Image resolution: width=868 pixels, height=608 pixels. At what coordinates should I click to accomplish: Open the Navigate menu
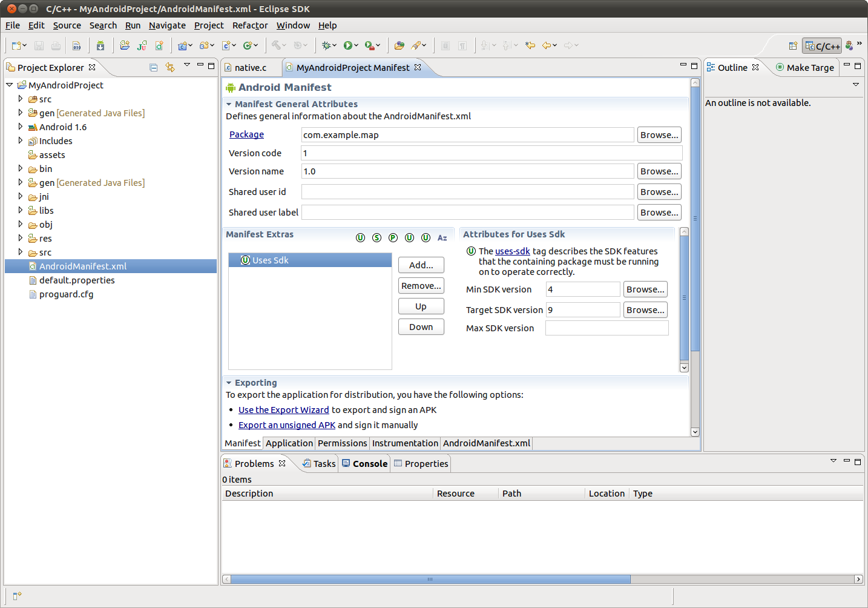[167, 25]
